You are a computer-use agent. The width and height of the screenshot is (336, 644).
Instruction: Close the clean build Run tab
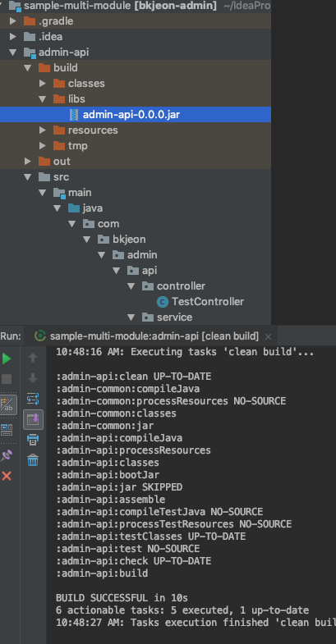268,337
